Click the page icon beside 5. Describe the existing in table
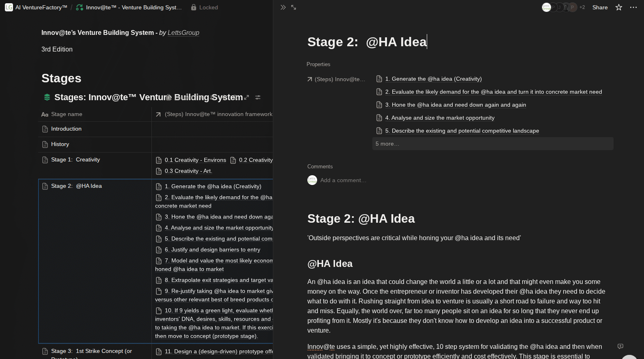Viewport: 644px width, 359px height. point(159,239)
